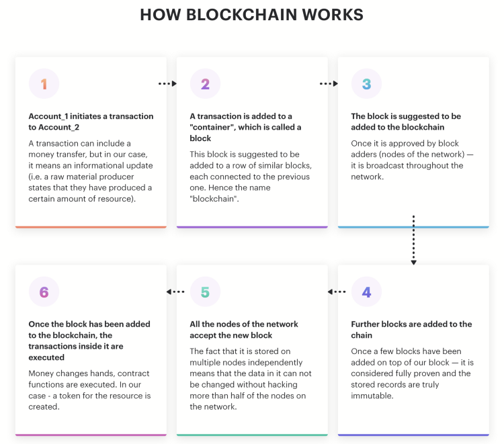Click heading 'All the nodes of the network accept'
Image resolution: width=504 pixels, height=444 pixels.
(244, 330)
